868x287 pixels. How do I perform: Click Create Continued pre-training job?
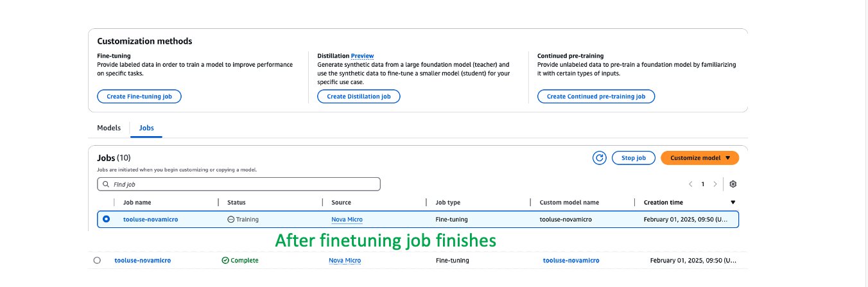pos(595,96)
